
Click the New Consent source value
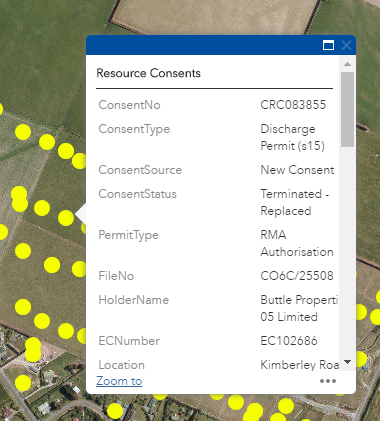coord(297,170)
